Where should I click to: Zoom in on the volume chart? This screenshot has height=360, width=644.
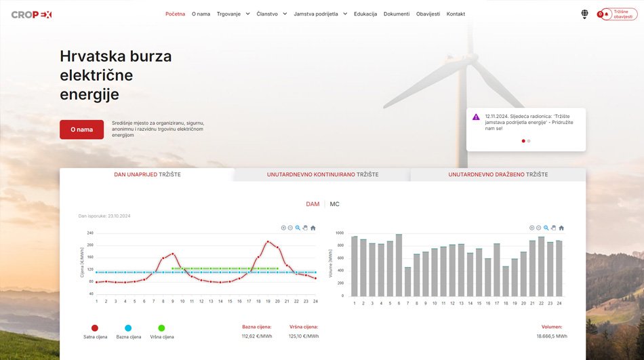pyautogui.click(x=532, y=228)
